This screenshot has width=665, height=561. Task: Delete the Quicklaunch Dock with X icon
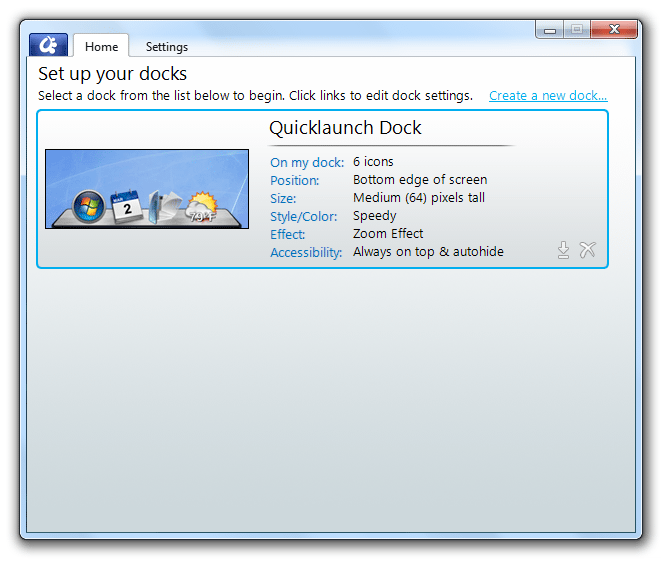tap(588, 250)
